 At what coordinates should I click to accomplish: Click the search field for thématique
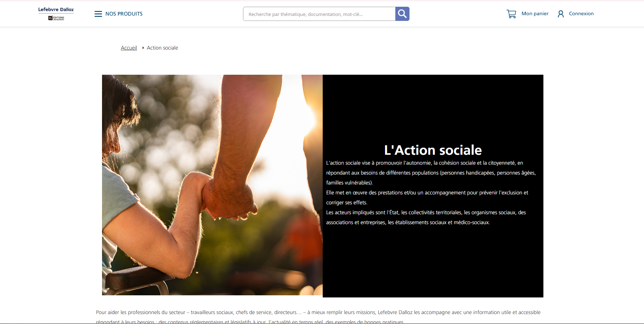click(319, 14)
